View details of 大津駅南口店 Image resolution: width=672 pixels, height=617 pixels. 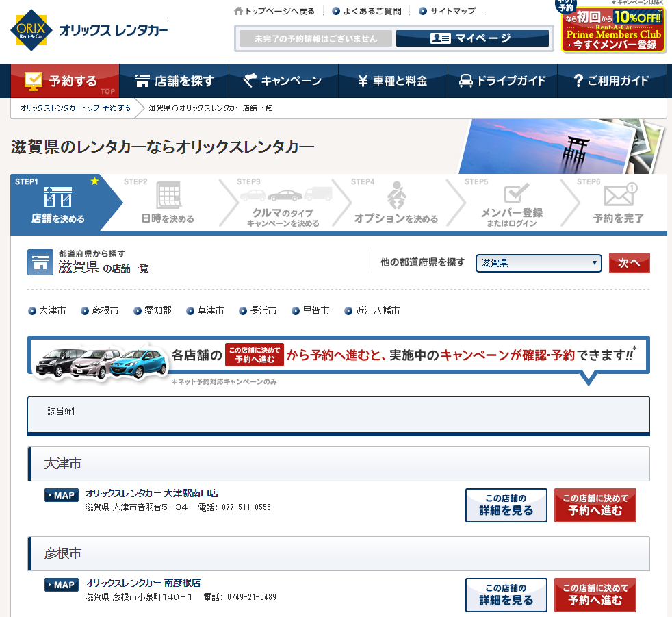[506, 505]
